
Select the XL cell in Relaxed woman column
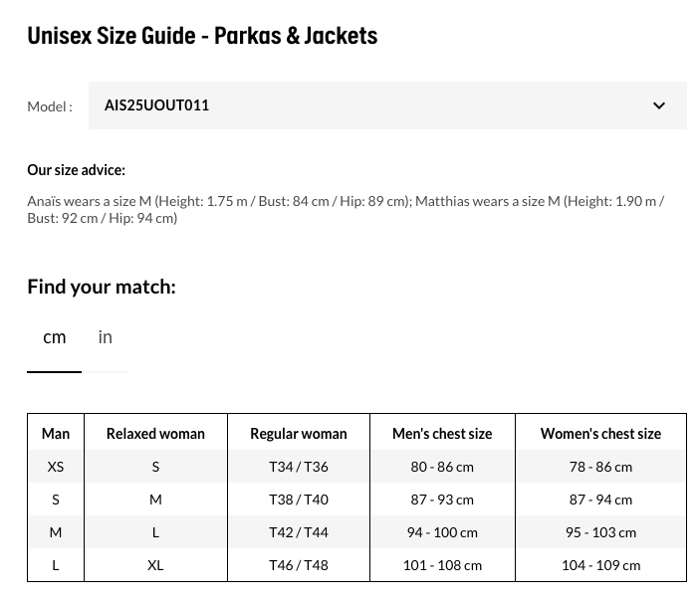click(155, 565)
